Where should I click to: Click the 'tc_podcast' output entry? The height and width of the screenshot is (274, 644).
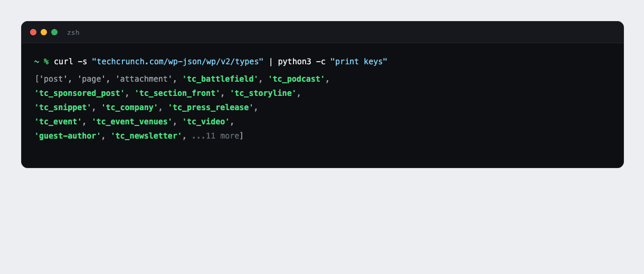pos(297,79)
